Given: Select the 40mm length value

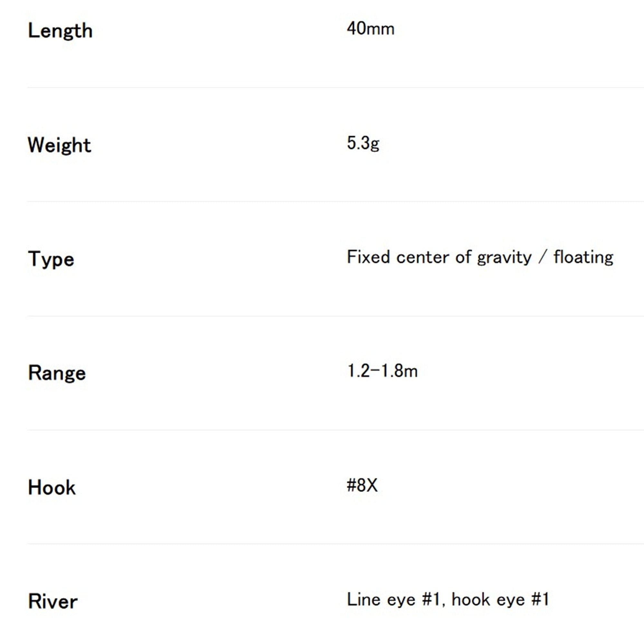Looking at the screenshot, I should click(370, 29).
